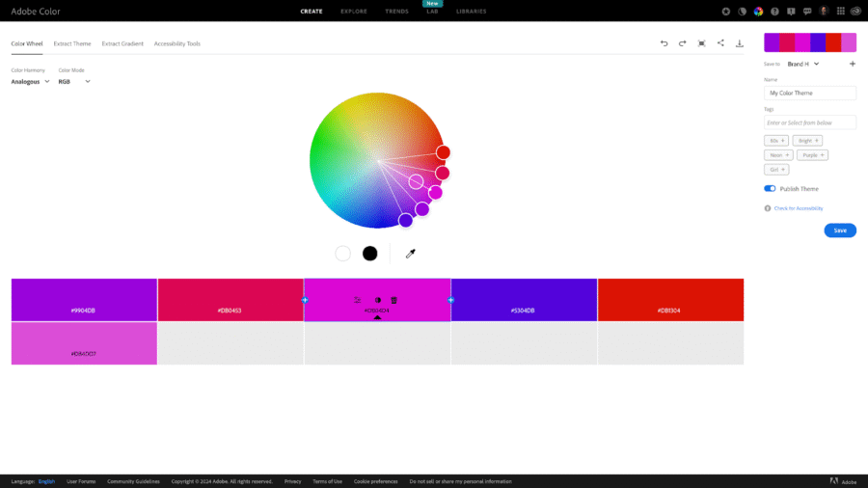868x488 pixels.
Task: Click the download theme icon
Action: pos(740,43)
